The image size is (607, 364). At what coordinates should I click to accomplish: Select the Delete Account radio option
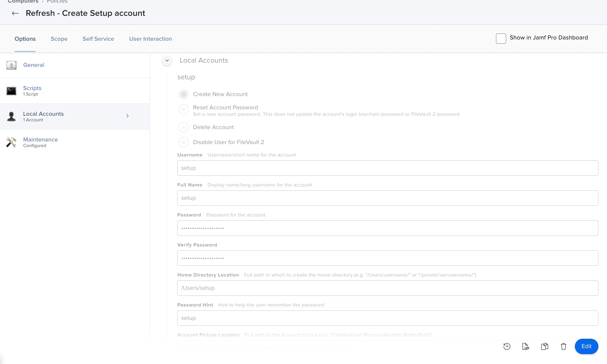coord(184,127)
